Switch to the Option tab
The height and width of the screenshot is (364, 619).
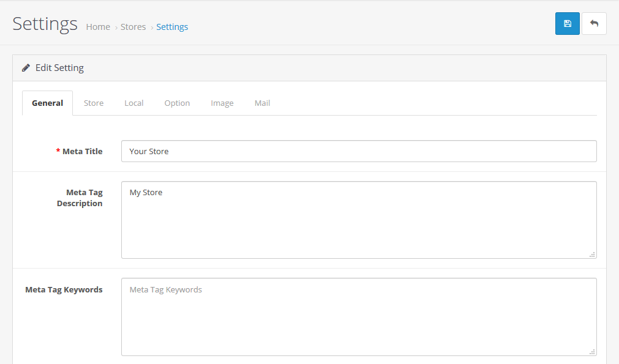[x=177, y=103]
